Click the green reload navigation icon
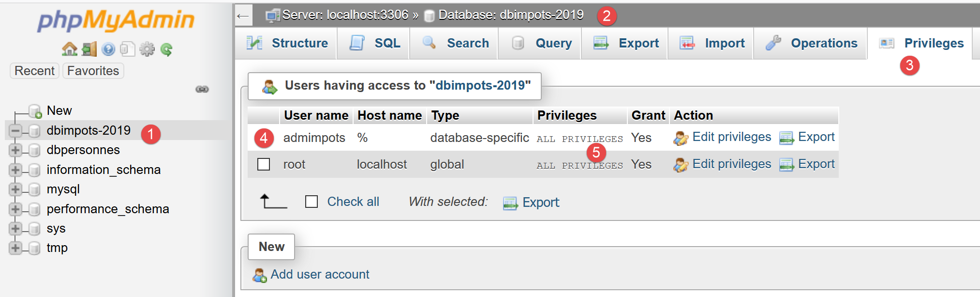Image resolution: width=980 pixels, height=297 pixels. click(166, 49)
